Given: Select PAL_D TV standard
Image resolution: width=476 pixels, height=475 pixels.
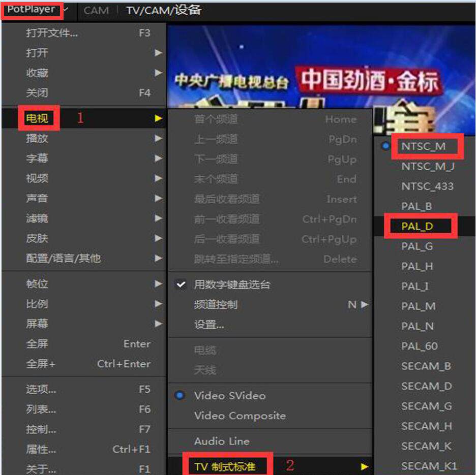Looking at the screenshot, I should [x=425, y=226].
